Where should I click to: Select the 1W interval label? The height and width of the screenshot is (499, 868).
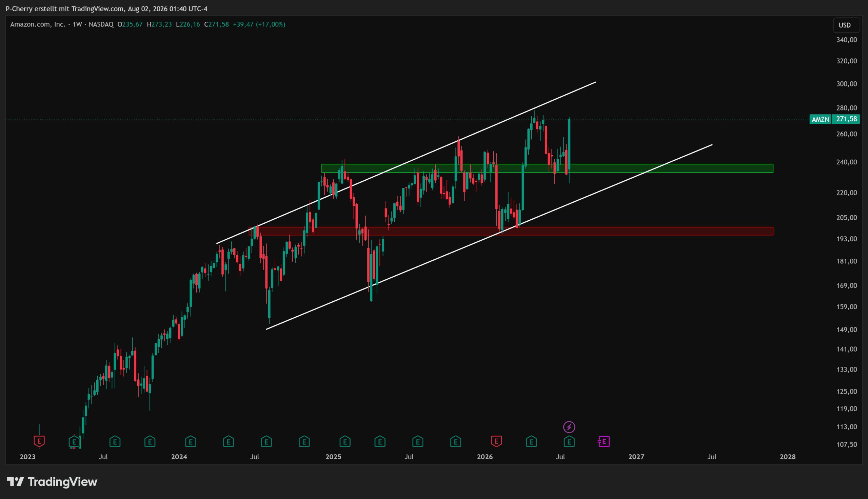77,24
